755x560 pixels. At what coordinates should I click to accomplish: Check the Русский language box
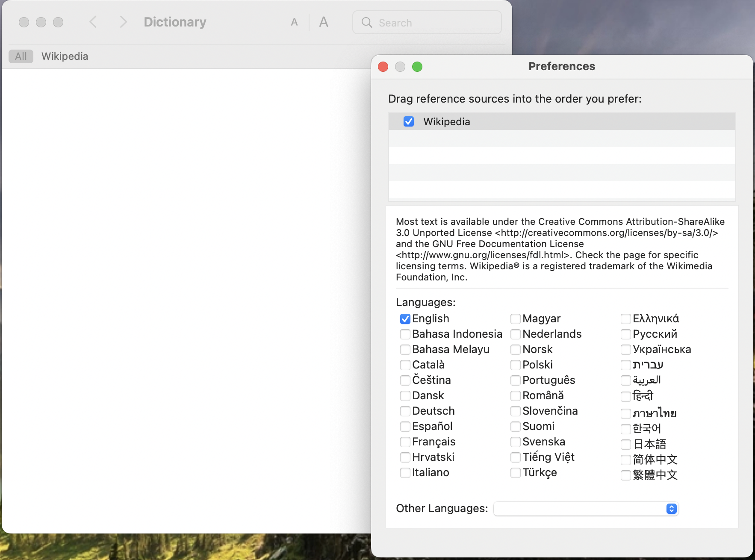626,334
